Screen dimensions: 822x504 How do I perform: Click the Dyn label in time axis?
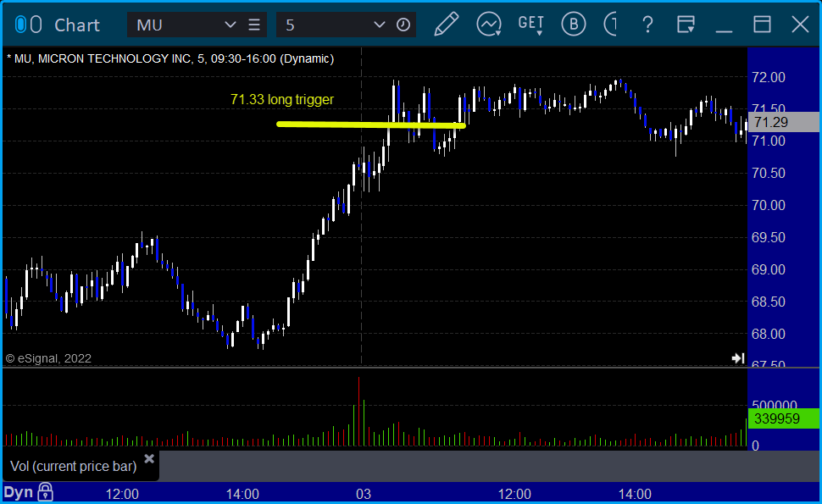click(x=19, y=492)
